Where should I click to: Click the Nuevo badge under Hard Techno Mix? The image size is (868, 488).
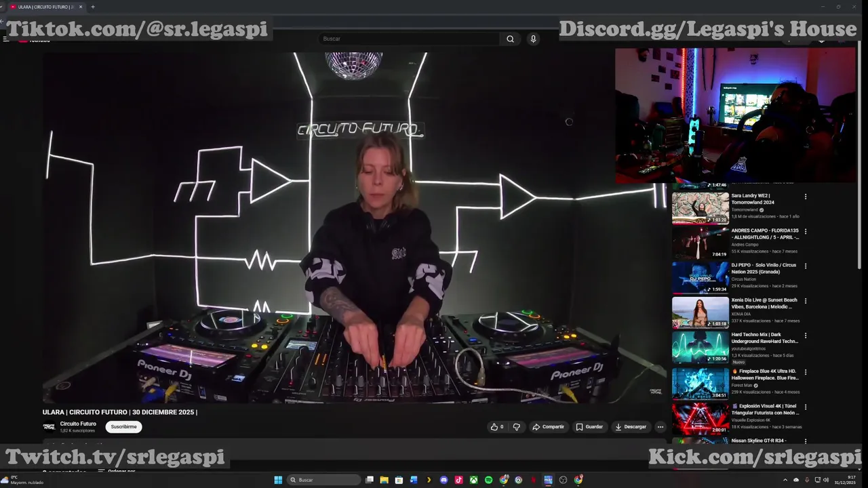(x=738, y=362)
